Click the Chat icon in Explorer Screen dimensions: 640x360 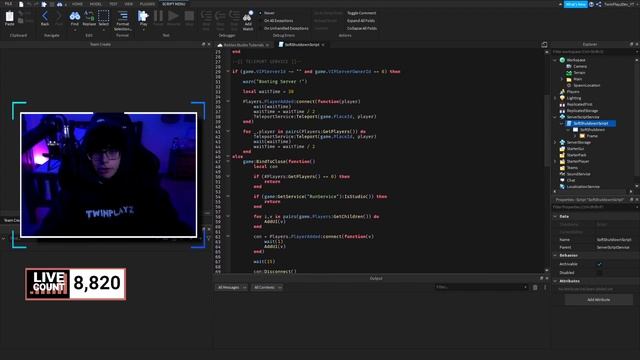(562, 180)
